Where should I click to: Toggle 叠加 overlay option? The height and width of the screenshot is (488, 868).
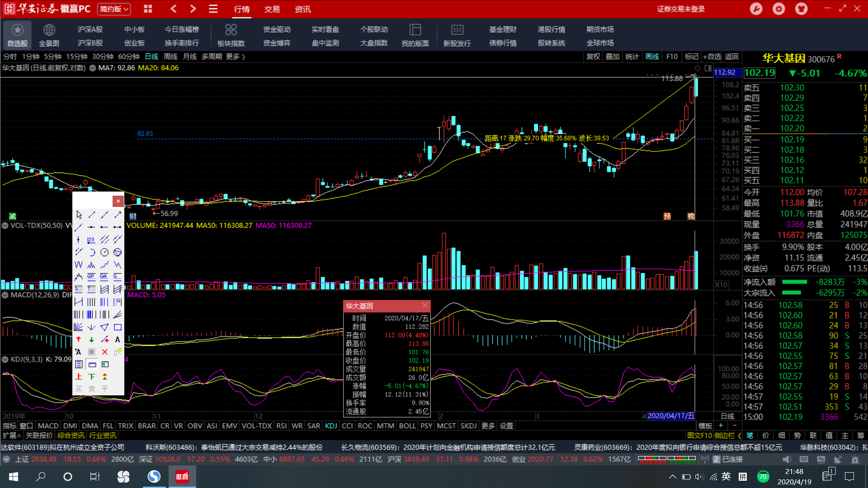(613, 56)
